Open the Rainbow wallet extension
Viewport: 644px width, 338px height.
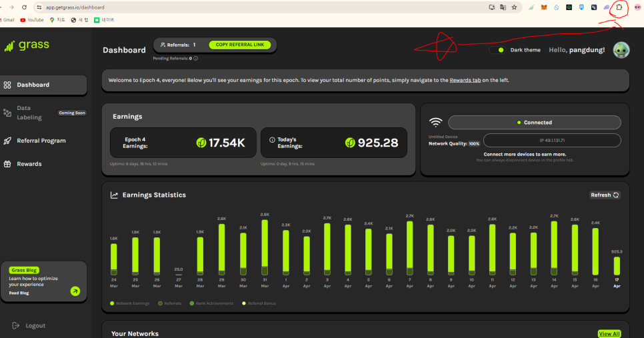coord(594,7)
